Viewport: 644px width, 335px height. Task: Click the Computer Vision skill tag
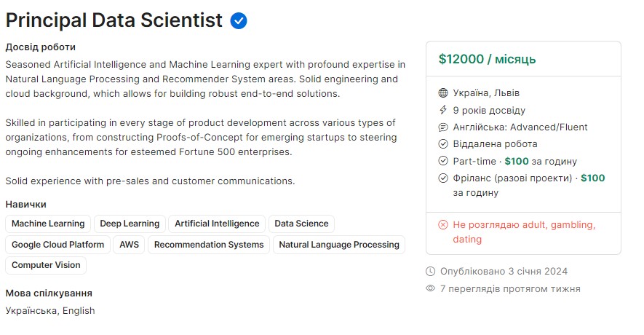(x=46, y=265)
